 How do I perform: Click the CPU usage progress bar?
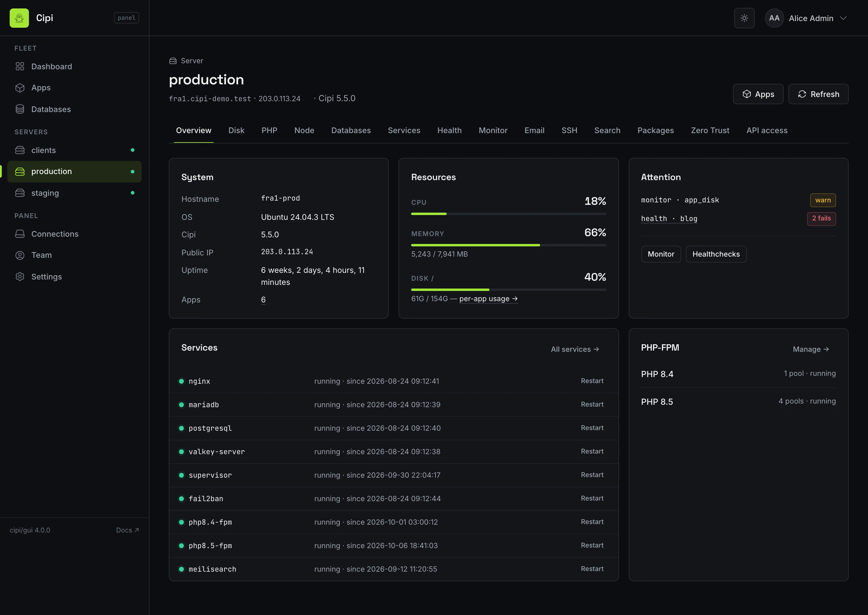[x=508, y=214]
